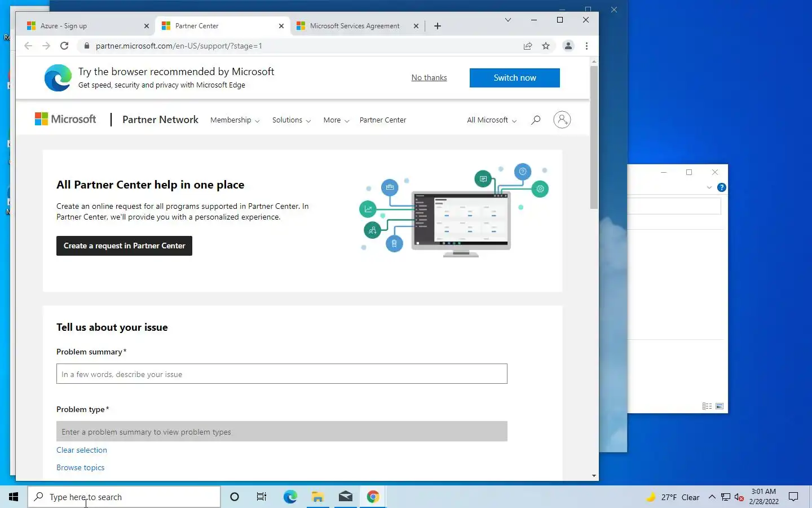The width and height of the screenshot is (812, 508).
Task: Bookmark this page with the star icon
Action: [x=546, y=46]
